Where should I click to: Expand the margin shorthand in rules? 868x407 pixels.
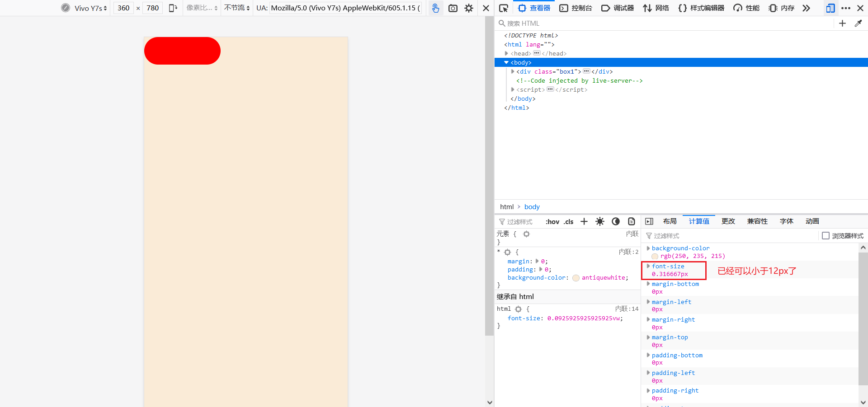pyautogui.click(x=537, y=262)
